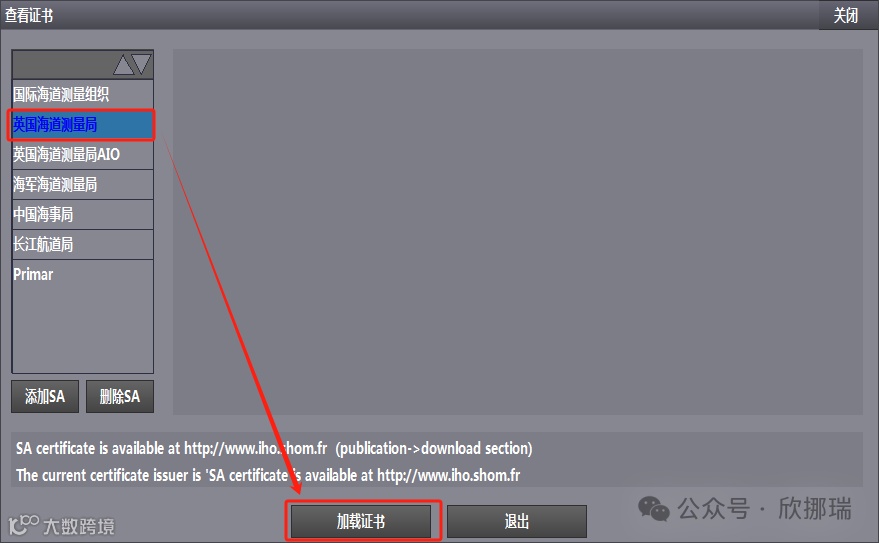Click the empty certificate details panel
The width and height of the screenshot is (879, 543).
517,231
